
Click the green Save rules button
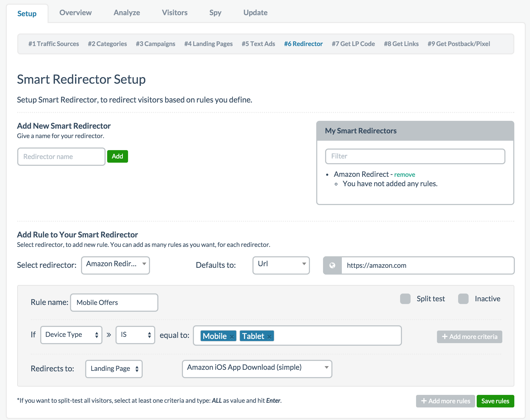(495, 401)
